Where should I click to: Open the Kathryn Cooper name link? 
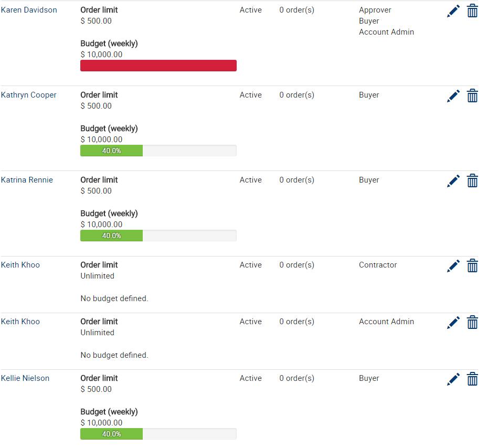[x=29, y=95]
